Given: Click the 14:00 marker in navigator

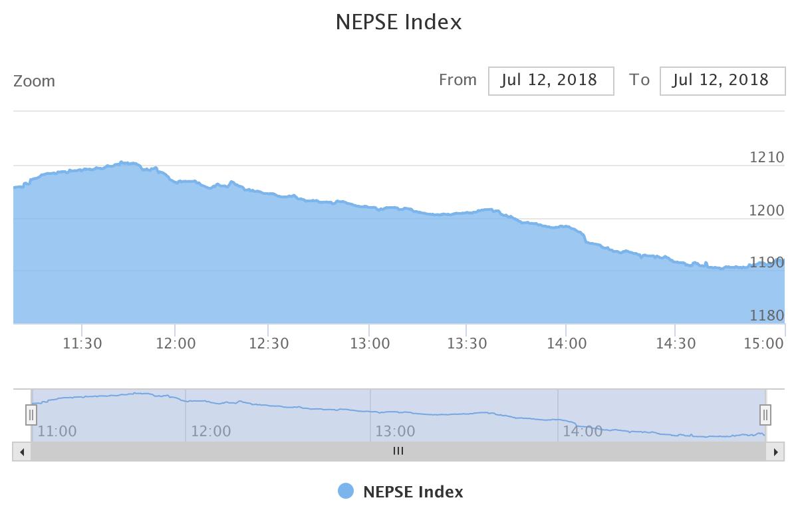Looking at the screenshot, I should point(583,431).
